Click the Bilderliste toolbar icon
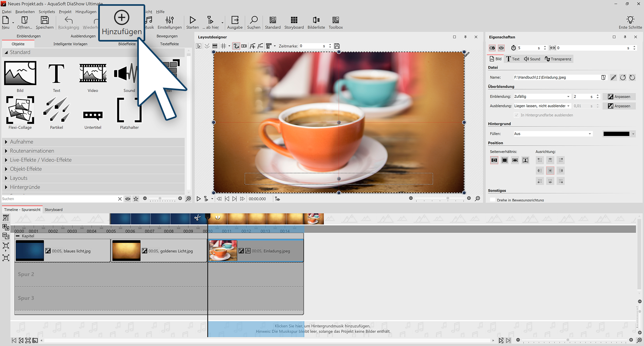The height and width of the screenshot is (346, 644). 316,23
